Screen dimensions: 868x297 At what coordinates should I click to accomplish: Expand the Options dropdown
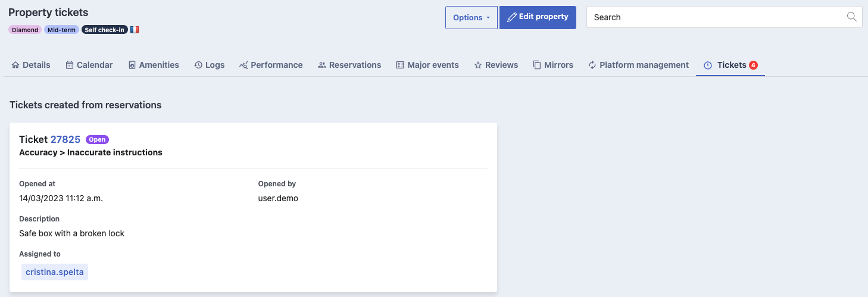tap(472, 17)
